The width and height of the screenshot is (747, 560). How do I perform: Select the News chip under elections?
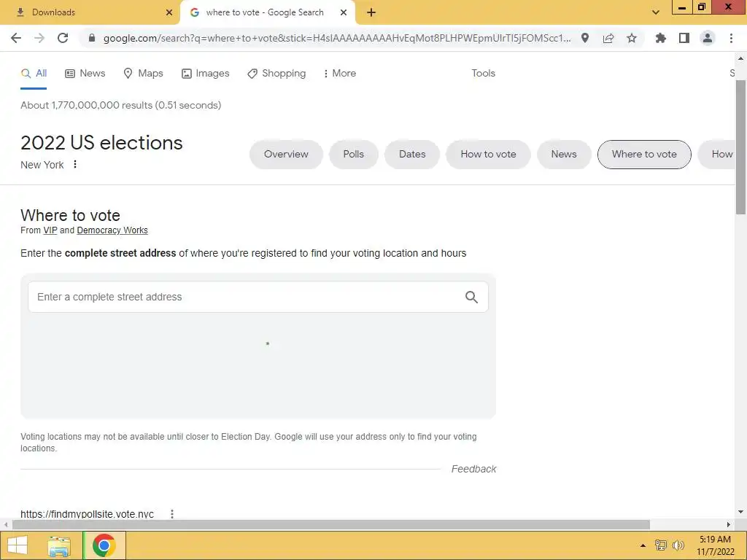(564, 155)
